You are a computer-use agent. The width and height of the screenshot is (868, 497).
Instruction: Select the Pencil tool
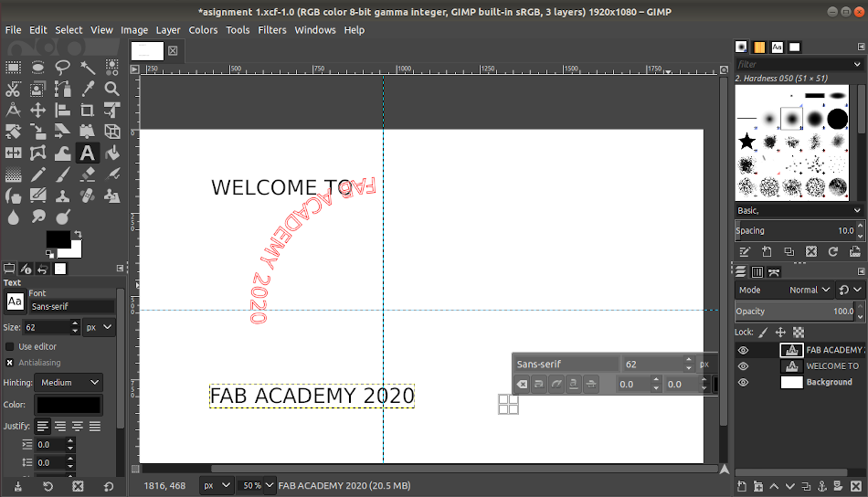pyautogui.click(x=37, y=174)
